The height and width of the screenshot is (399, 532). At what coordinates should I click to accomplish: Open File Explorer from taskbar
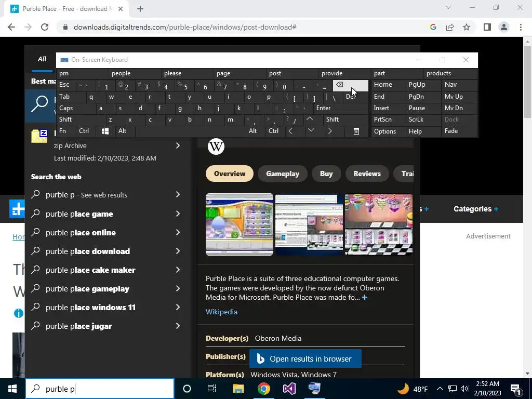238,389
